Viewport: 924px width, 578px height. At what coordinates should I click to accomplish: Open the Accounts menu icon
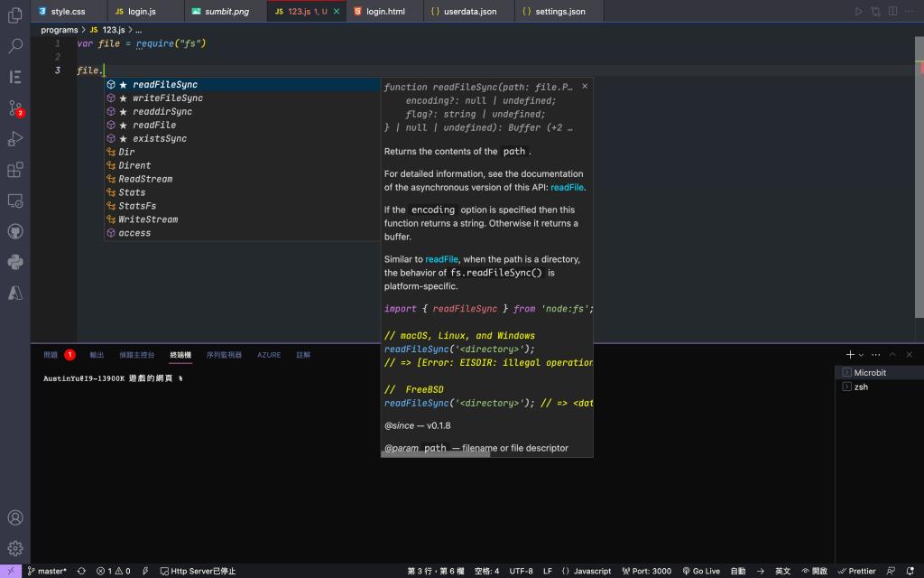point(15,517)
